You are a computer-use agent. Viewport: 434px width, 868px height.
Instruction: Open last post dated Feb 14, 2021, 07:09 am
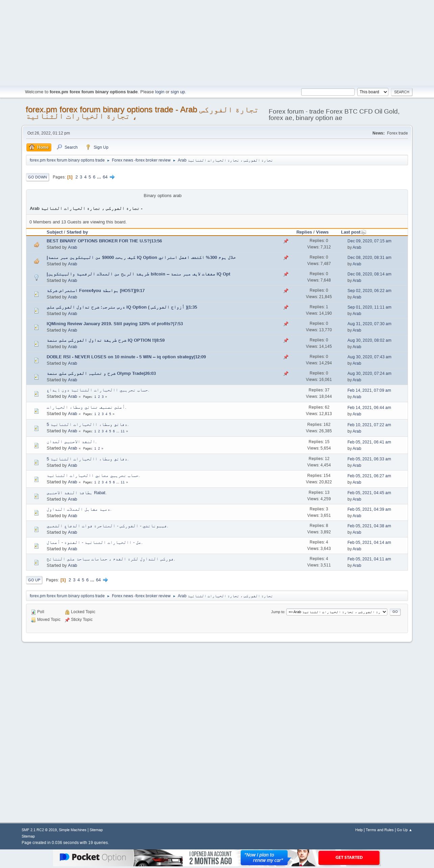pos(369,390)
